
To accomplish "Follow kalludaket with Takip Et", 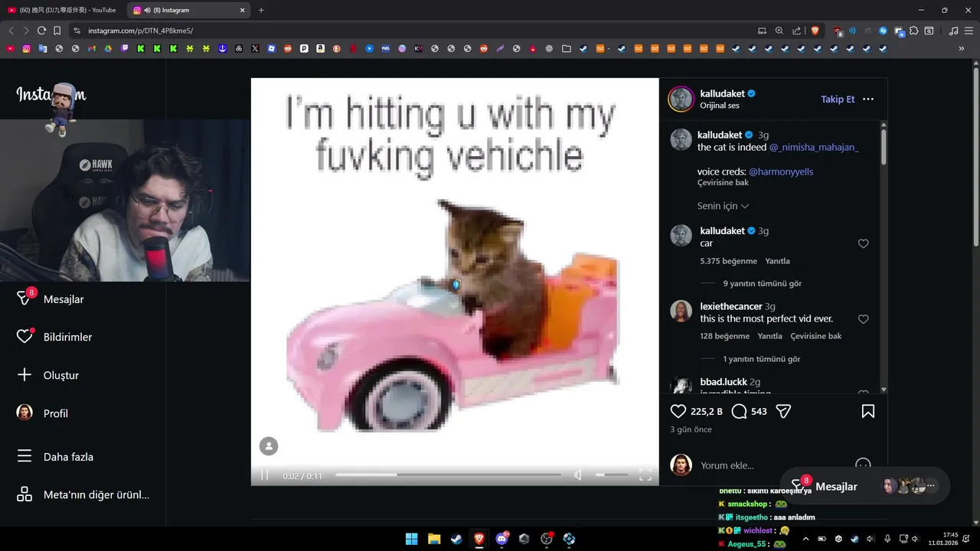I will tap(838, 99).
